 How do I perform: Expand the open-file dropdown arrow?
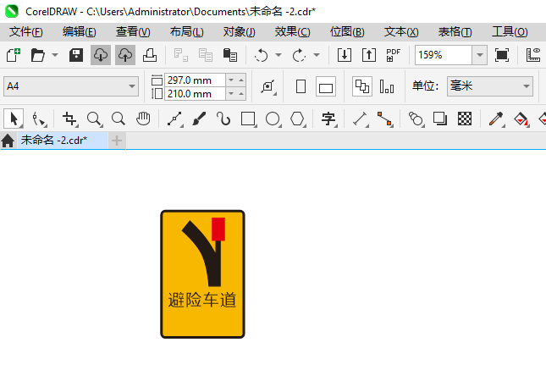[x=55, y=55]
